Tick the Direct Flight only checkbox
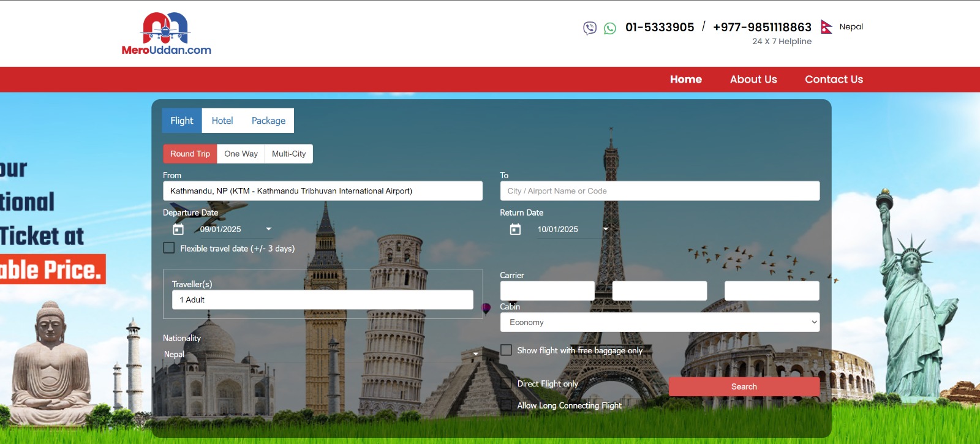 (x=507, y=383)
